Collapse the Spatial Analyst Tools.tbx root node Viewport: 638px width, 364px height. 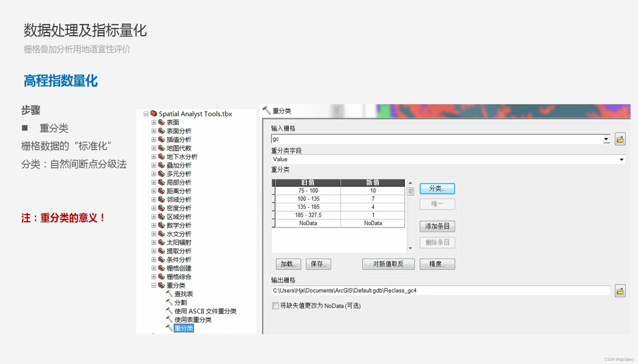[146, 114]
